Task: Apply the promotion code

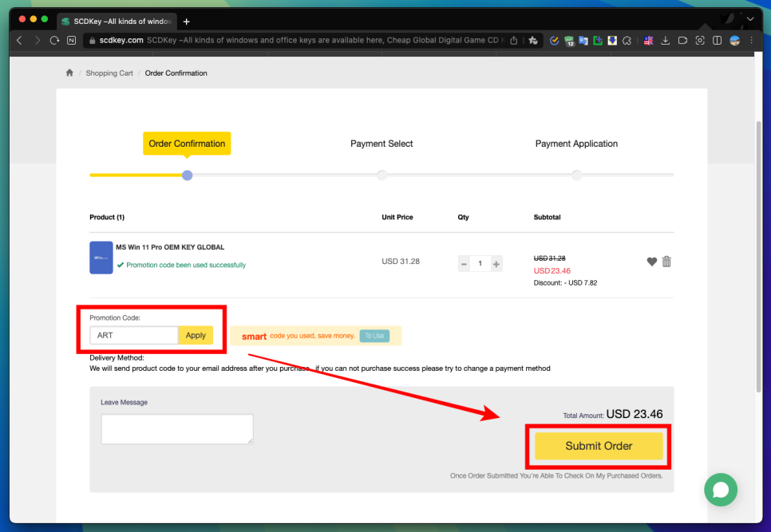Action: click(x=196, y=335)
